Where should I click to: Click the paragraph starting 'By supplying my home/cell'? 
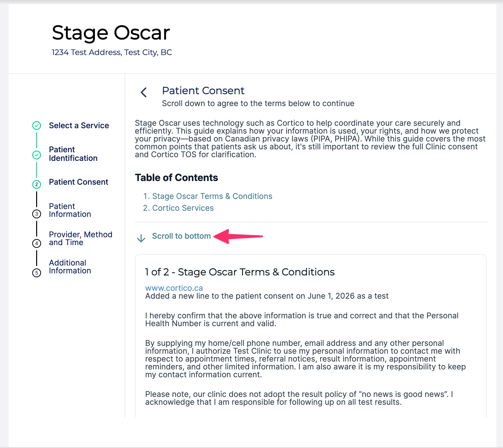[305, 359]
